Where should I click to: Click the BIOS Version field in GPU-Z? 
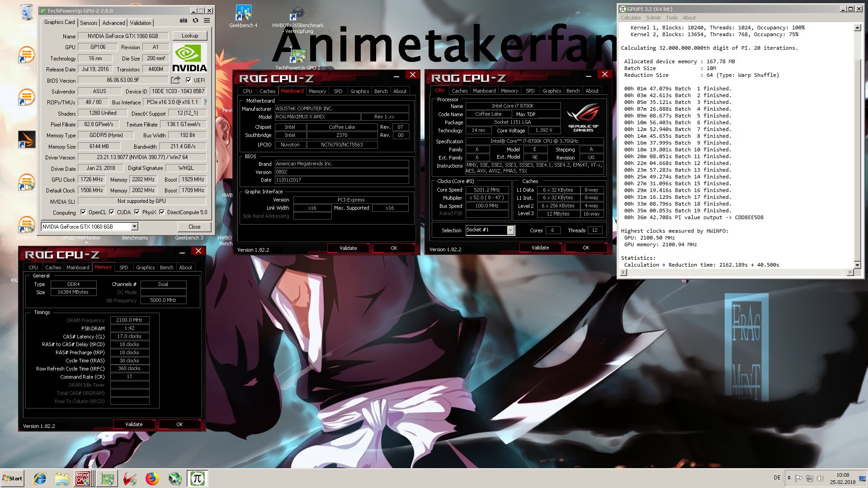tap(123, 80)
